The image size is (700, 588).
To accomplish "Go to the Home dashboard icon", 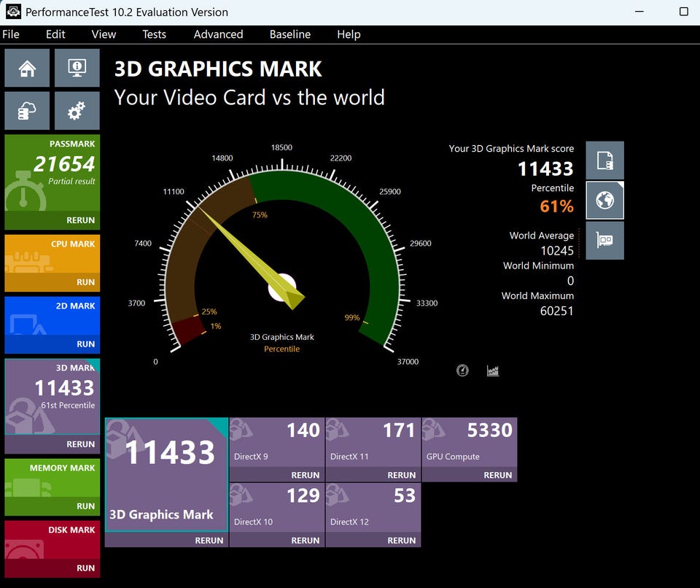I will [27, 68].
